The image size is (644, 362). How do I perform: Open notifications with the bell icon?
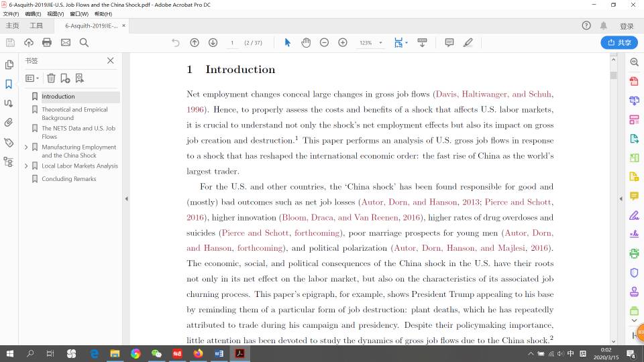point(603,25)
